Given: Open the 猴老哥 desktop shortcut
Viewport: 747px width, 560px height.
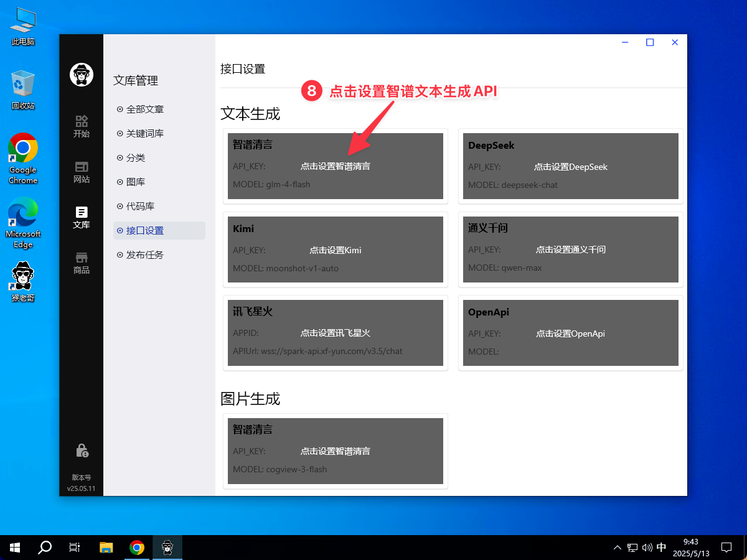Looking at the screenshot, I should click(x=23, y=282).
